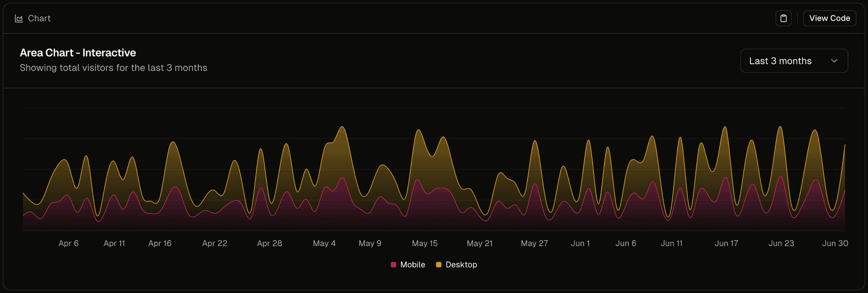
Task: Click the May 4 axis label
Action: [324, 243]
